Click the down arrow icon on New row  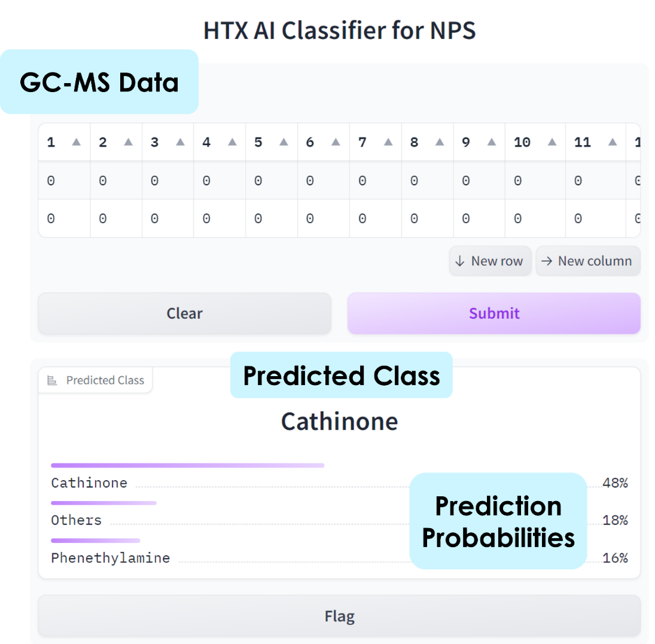(x=460, y=261)
